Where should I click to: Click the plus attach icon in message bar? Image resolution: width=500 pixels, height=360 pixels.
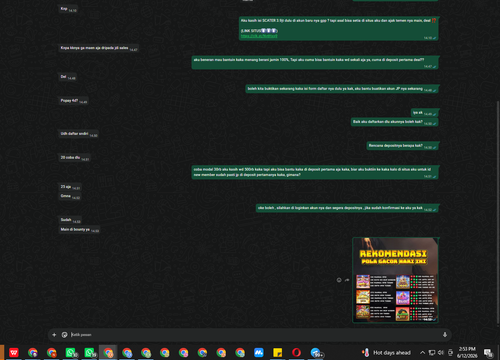(x=54, y=335)
